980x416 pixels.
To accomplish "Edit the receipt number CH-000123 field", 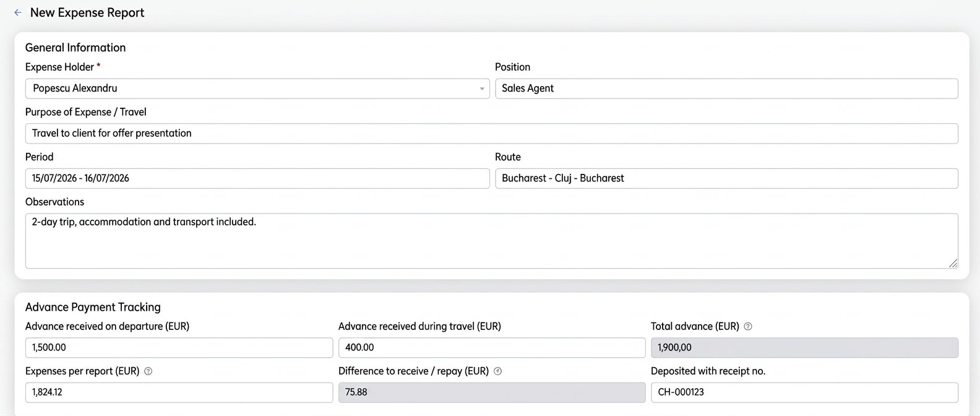I will coord(804,392).
